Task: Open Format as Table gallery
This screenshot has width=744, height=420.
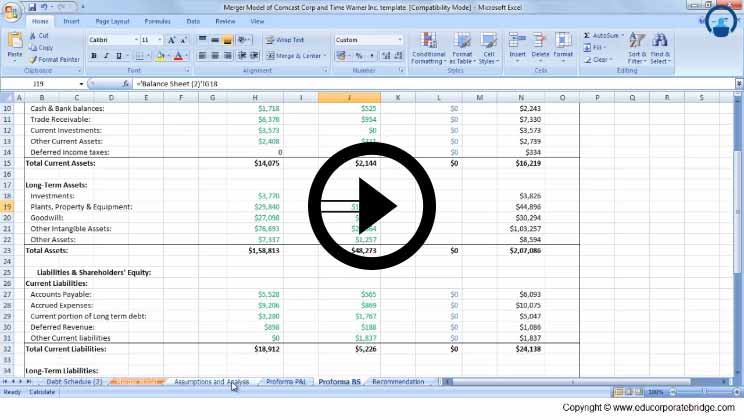Action: [461, 47]
